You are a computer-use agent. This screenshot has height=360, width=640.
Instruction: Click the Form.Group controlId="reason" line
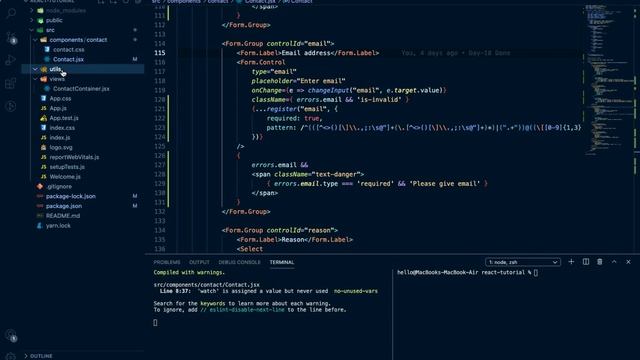[280, 231]
